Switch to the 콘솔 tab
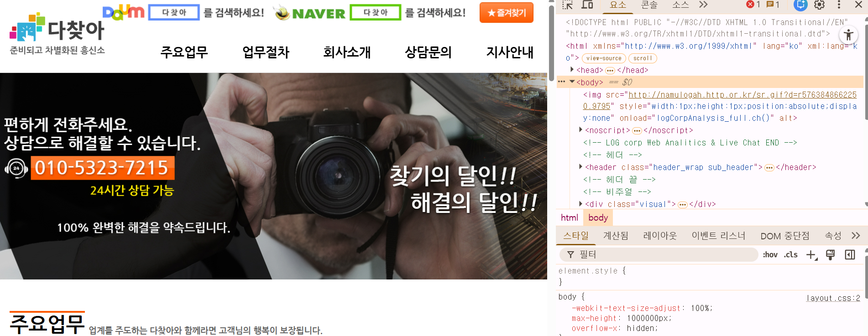Image resolution: width=868 pixels, height=336 pixels. (649, 5)
